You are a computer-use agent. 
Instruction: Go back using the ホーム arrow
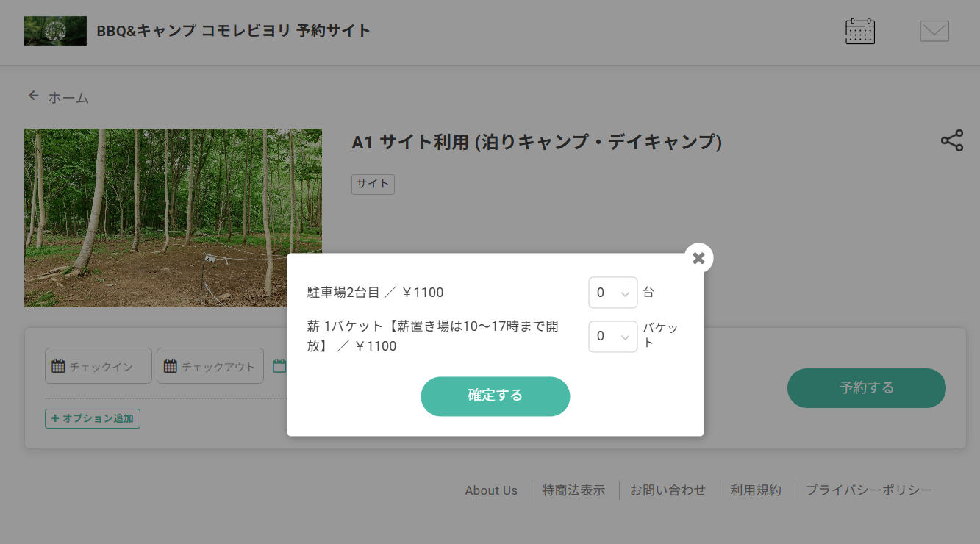pyautogui.click(x=58, y=97)
